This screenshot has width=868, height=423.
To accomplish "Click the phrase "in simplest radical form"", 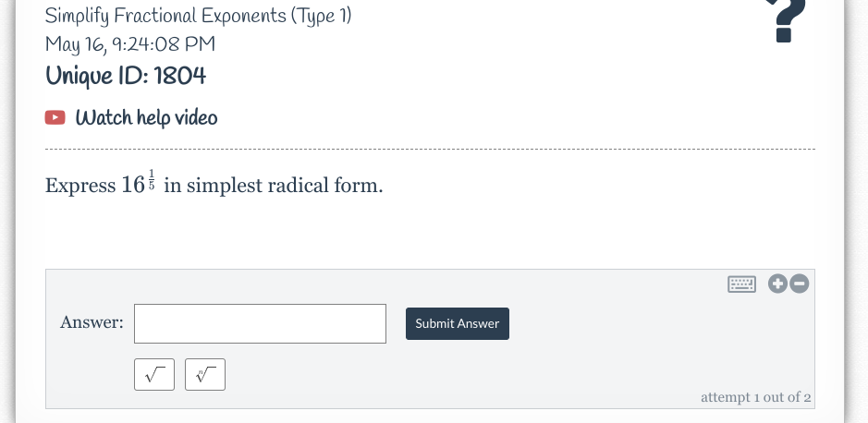I will [275, 185].
